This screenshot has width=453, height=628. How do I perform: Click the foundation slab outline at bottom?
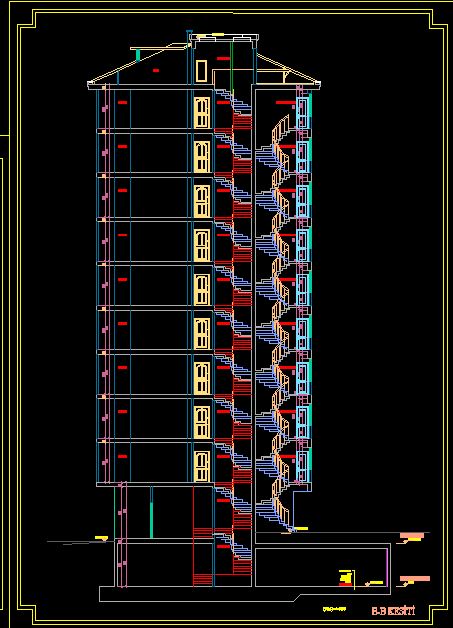tap(244, 594)
